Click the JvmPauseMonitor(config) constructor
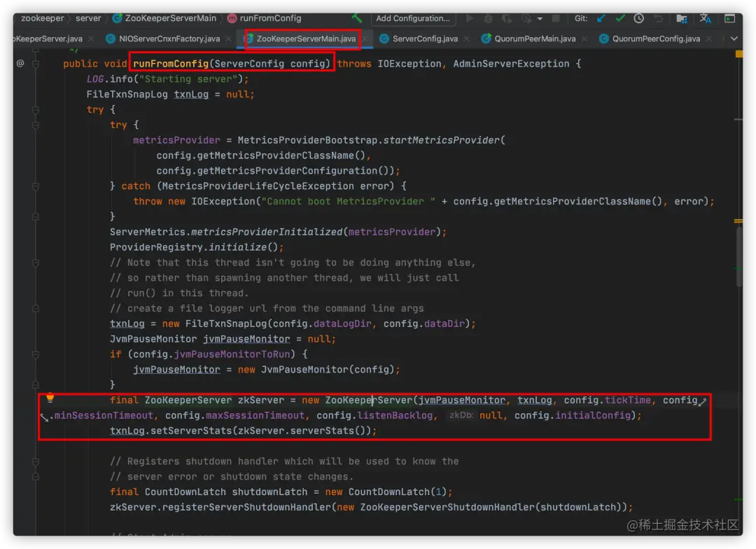The image size is (756, 549). 328,370
